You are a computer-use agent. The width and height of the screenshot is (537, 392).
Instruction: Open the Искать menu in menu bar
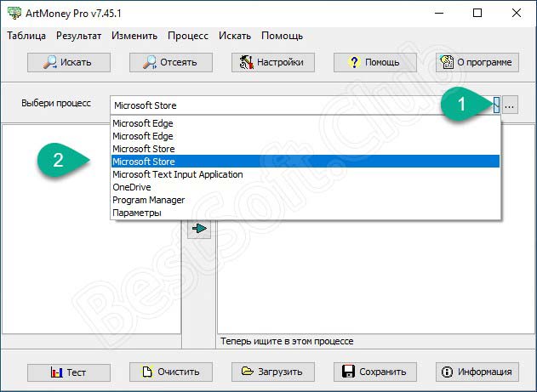pos(235,36)
